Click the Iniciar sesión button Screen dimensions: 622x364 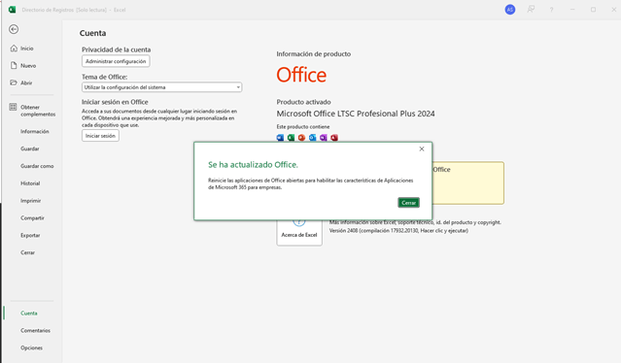point(100,136)
